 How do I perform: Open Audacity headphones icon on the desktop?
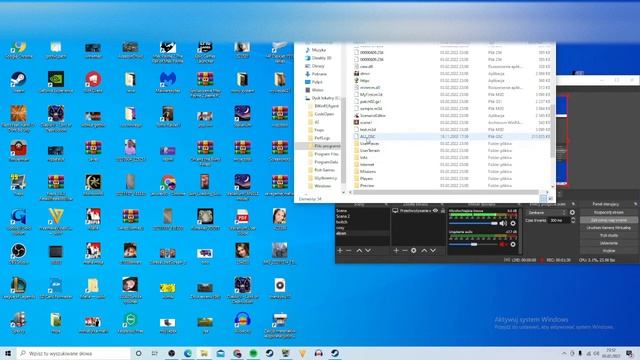point(242,322)
